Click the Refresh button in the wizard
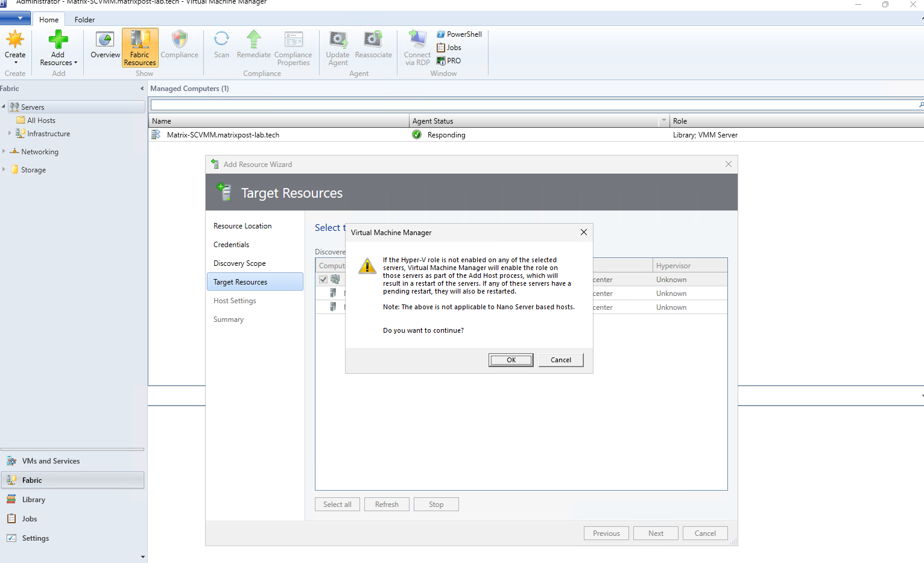This screenshot has height=563, width=924. [387, 505]
